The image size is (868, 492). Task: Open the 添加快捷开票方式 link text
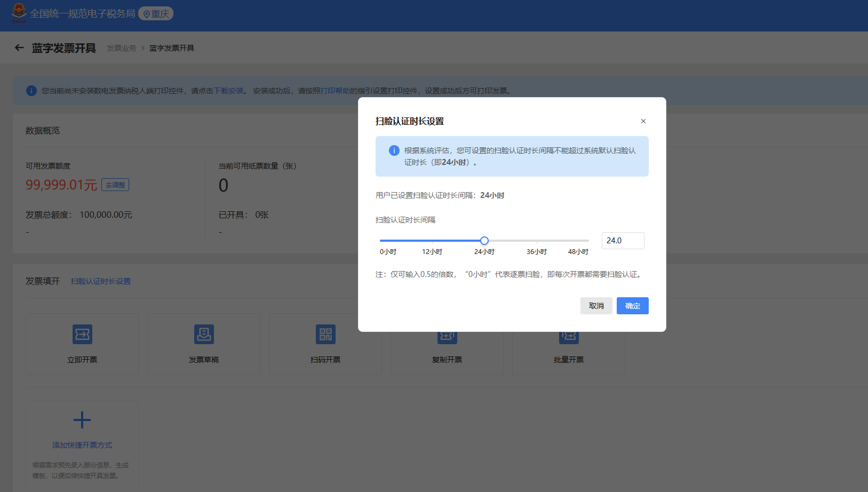click(82, 445)
